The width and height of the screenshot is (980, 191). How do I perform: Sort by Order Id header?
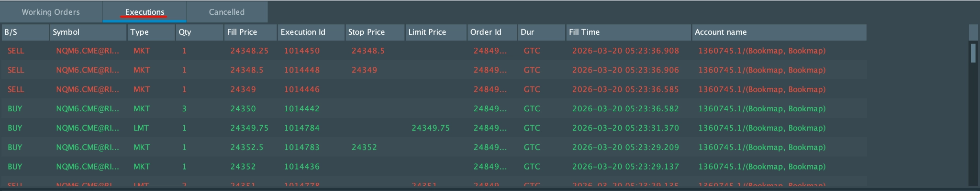tap(492, 32)
